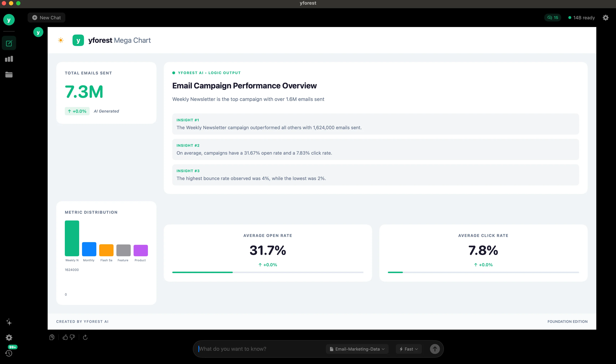616x364 pixels.
Task: Open the Email-Marketing-Data source dropdown
Action: click(x=357, y=349)
